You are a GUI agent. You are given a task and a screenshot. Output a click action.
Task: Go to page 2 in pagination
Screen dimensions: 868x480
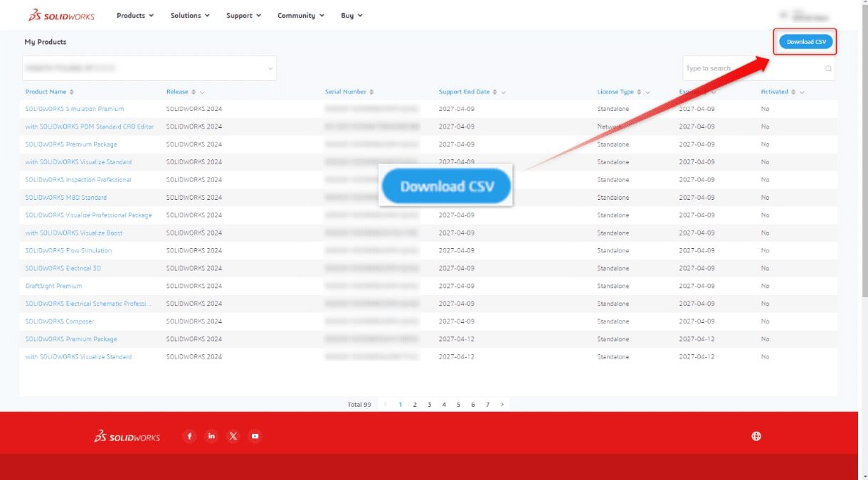pyautogui.click(x=415, y=404)
